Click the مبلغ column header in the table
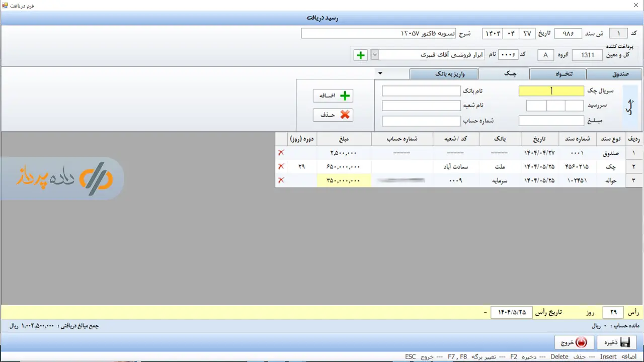This screenshot has width=644, height=362. [344, 139]
